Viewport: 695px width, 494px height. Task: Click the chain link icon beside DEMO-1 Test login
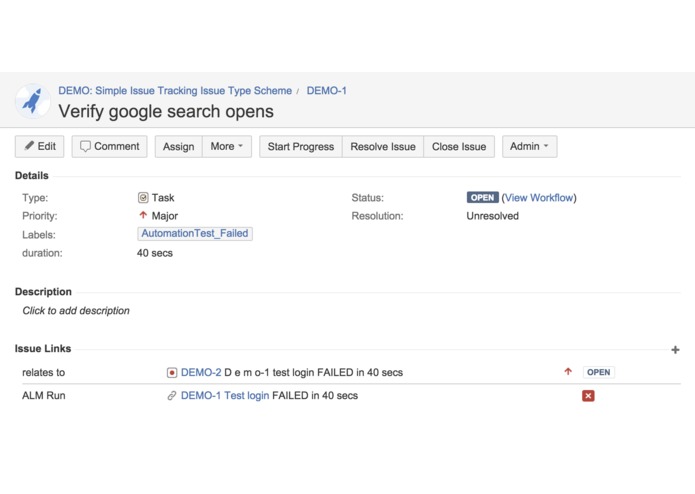coord(172,396)
